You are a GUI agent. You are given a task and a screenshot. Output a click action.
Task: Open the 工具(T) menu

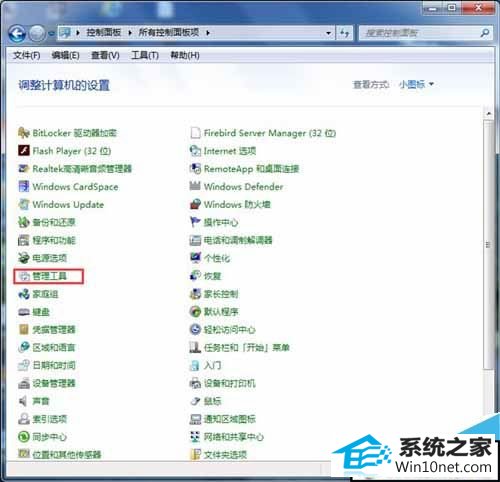click(145, 55)
